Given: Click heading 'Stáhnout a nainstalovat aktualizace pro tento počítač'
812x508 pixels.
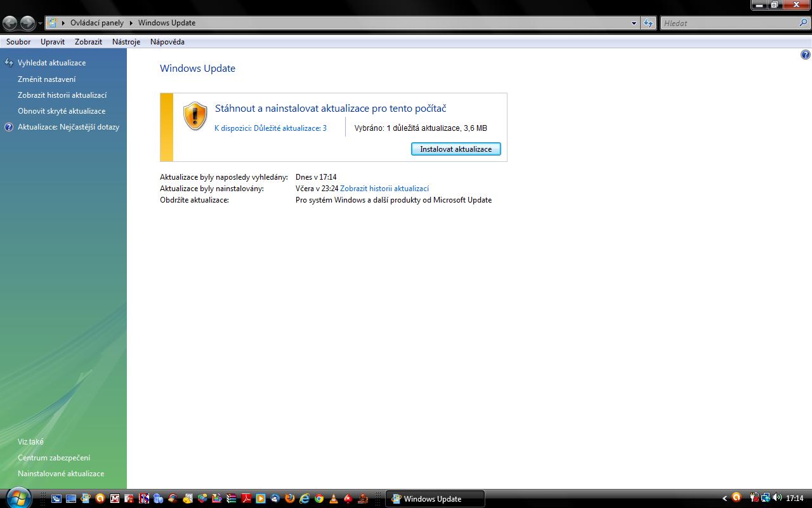Looking at the screenshot, I should coord(331,109).
